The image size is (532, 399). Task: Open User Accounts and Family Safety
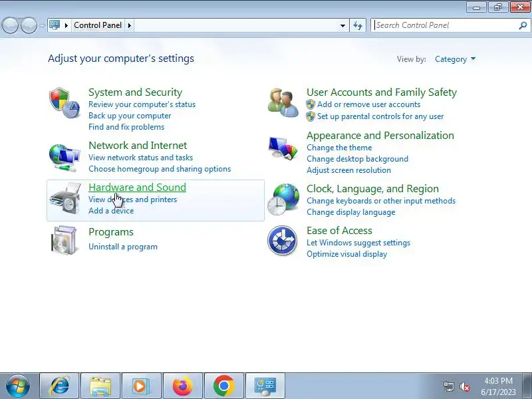(x=382, y=92)
